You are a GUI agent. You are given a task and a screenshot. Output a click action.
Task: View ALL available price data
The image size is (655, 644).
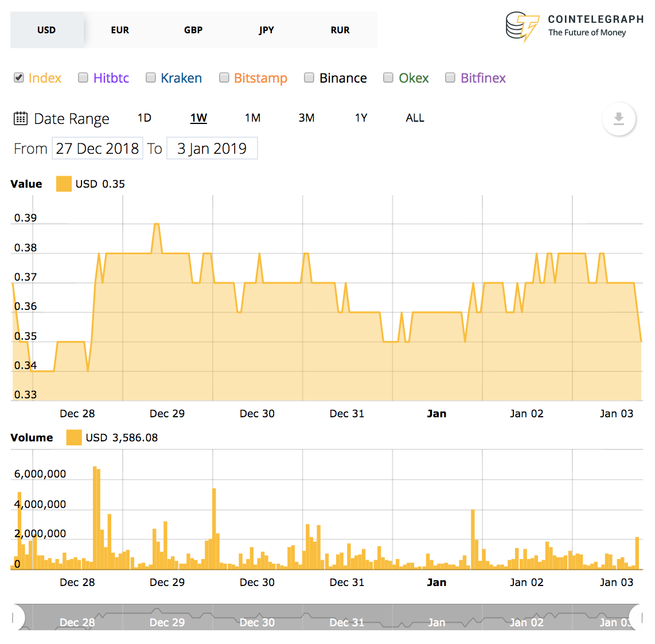[415, 118]
